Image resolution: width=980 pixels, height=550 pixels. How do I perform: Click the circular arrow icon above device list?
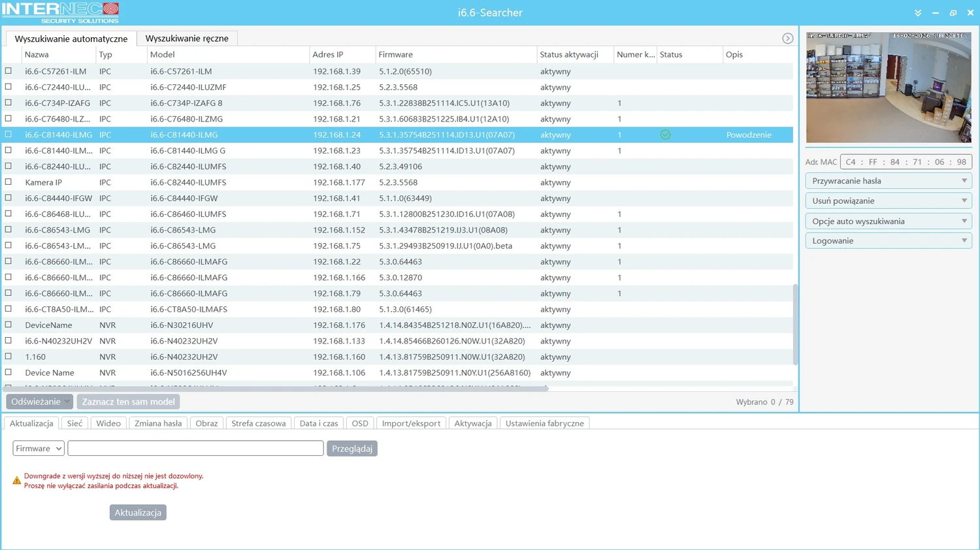[787, 39]
